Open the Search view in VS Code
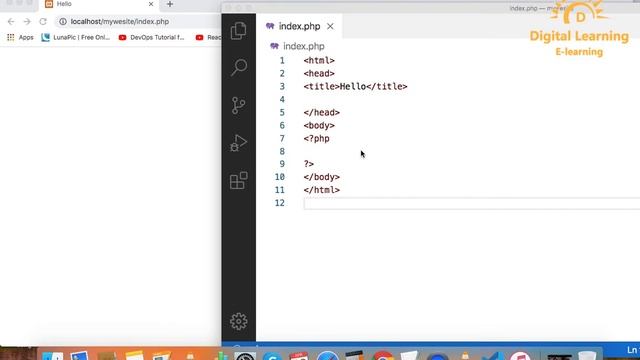This screenshot has width=640, height=360. tap(239, 67)
